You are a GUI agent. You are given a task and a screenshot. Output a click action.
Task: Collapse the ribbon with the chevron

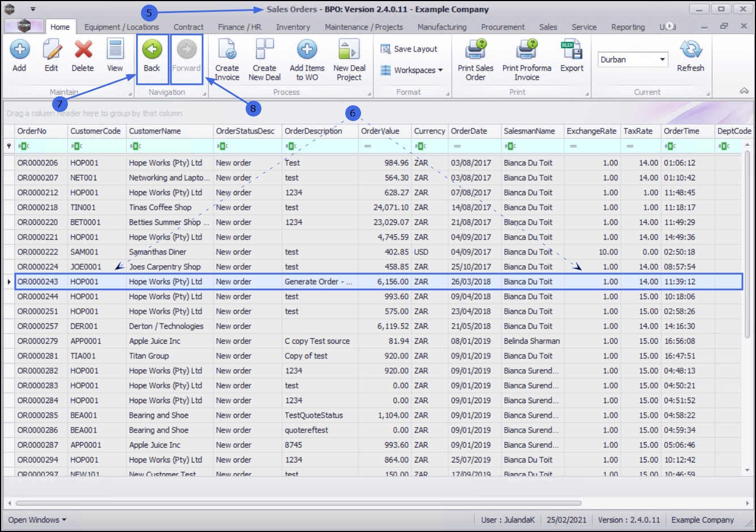(744, 91)
